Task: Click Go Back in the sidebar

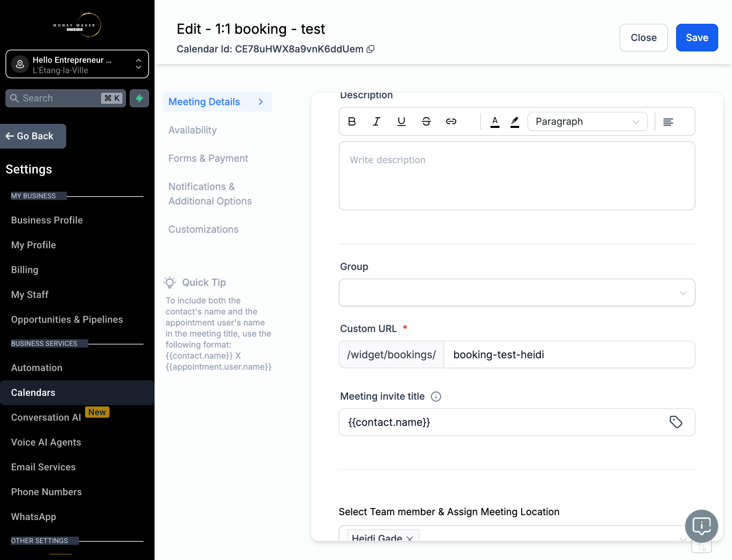Action: click(x=33, y=136)
